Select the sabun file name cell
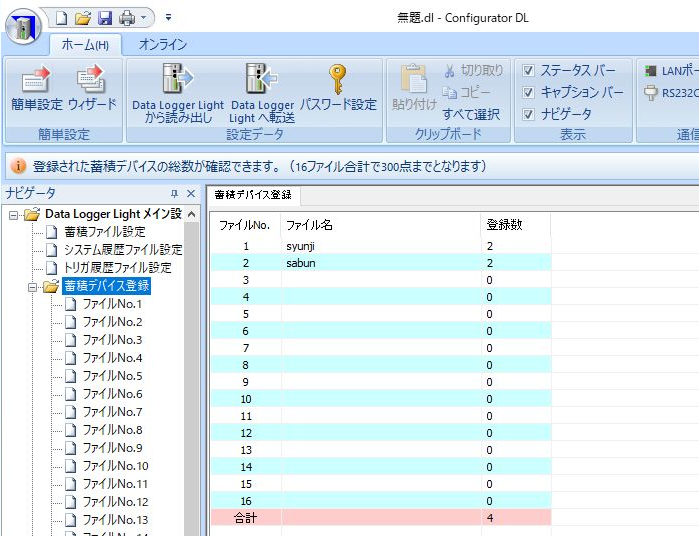Viewport: 700px width, 536px height. [381, 263]
